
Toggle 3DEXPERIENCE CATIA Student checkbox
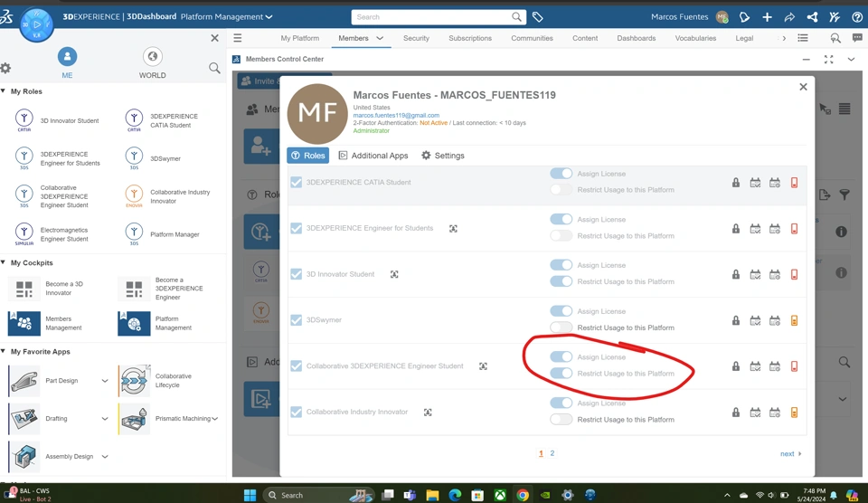tap(297, 182)
